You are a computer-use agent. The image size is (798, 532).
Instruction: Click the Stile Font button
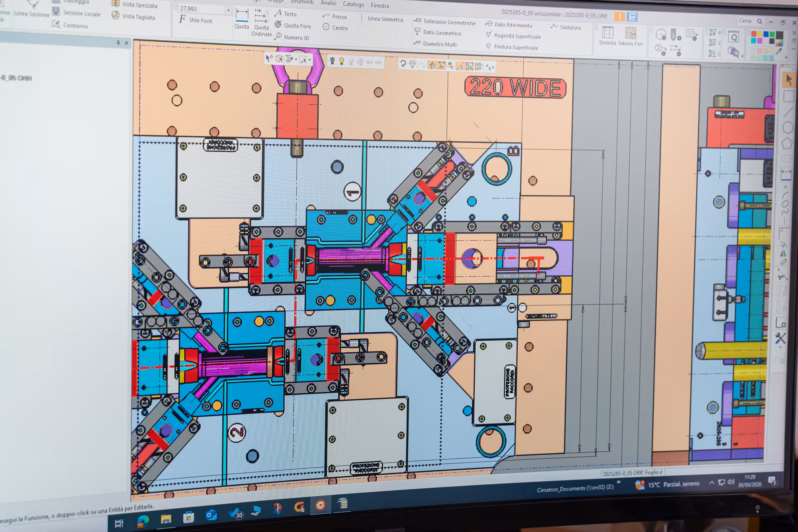[x=195, y=20]
